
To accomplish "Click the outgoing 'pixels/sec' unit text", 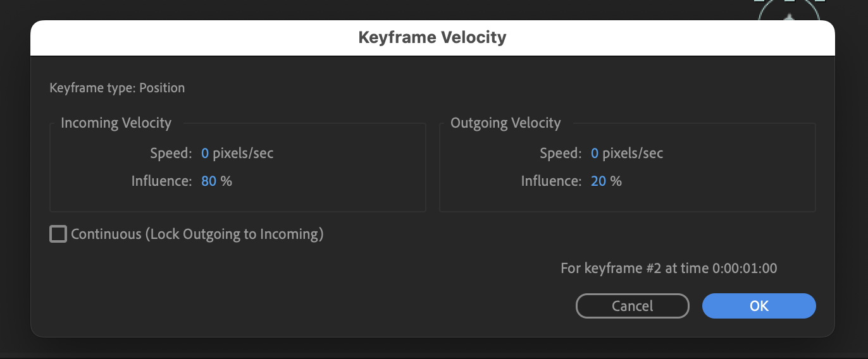I will click(633, 153).
